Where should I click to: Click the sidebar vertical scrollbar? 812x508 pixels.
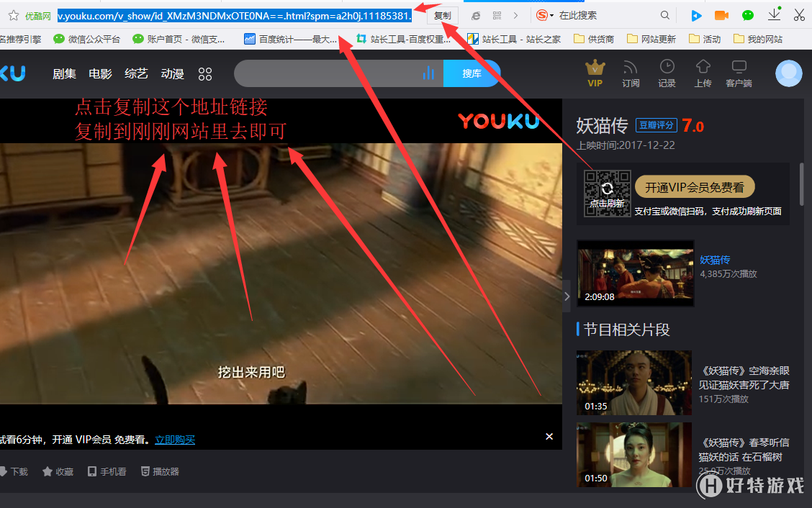pyautogui.click(x=802, y=184)
